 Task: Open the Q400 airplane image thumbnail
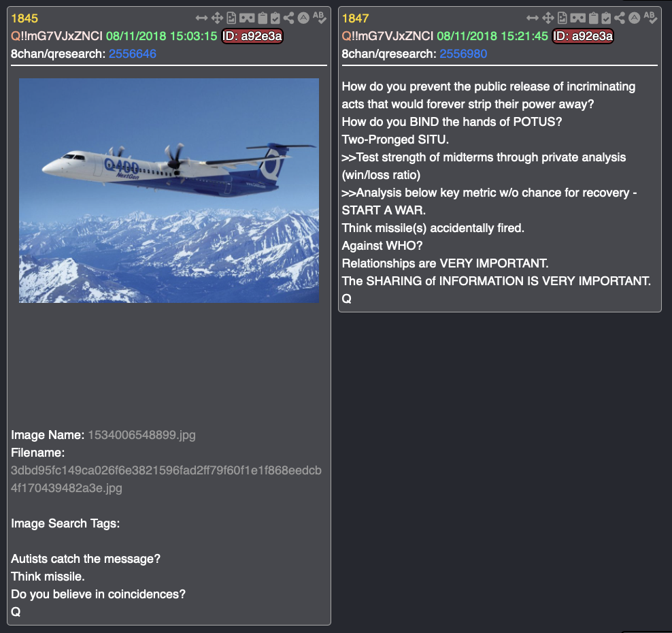pos(169,191)
